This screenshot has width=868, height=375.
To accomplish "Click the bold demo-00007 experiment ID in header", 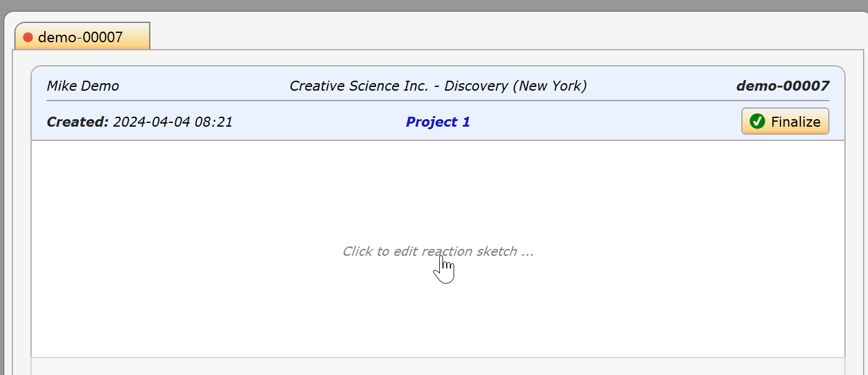I will tap(782, 86).
